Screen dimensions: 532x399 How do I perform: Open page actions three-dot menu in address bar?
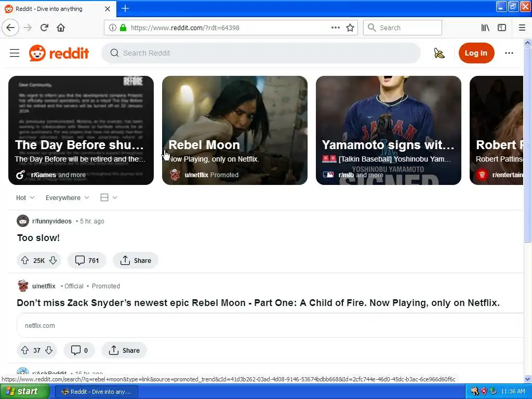click(335, 28)
